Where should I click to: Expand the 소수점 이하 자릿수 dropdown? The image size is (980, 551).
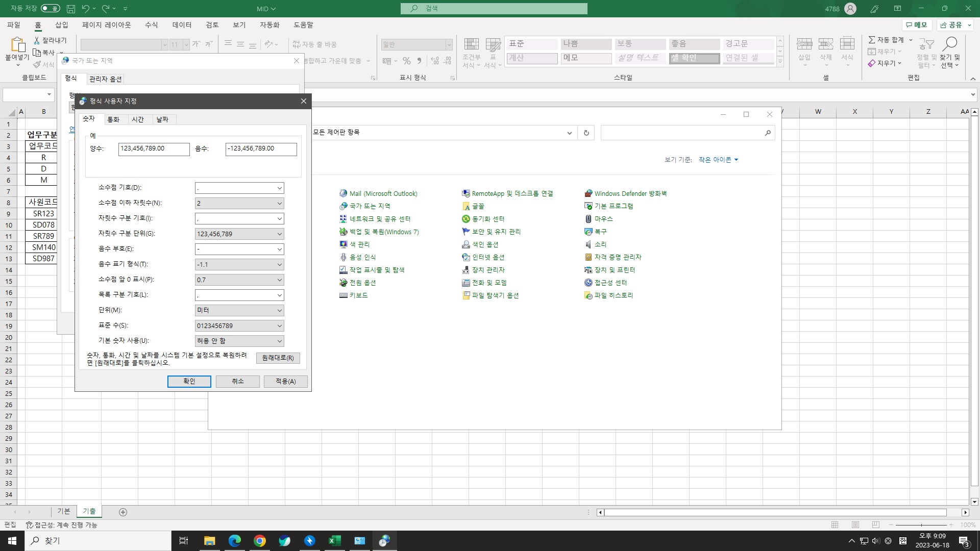point(239,204)
